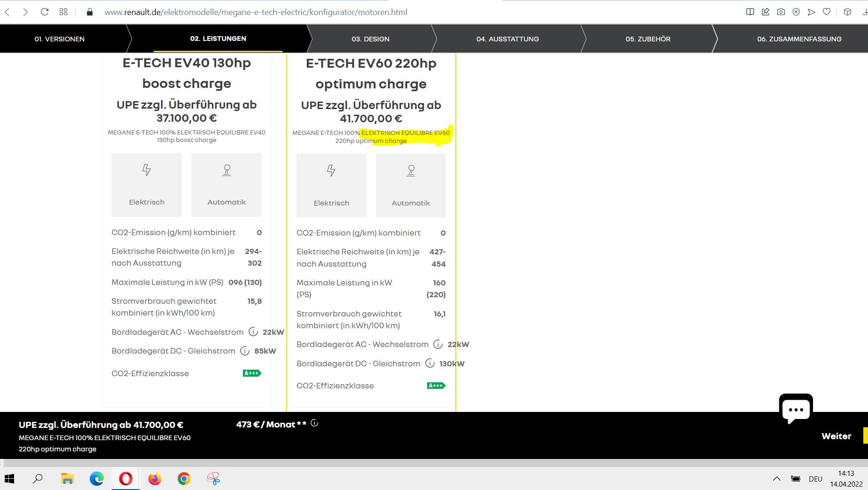This screenshot has height=490, width=868.
Task: Show hidden system tray icons
Action: (x=777, y=479)
